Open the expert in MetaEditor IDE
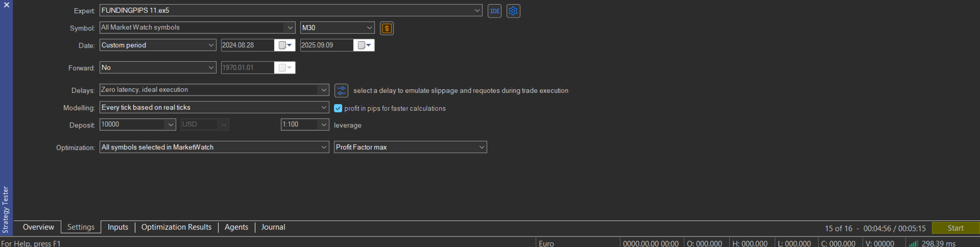Viewport: 980px width, 247px height. coord(494,11)
